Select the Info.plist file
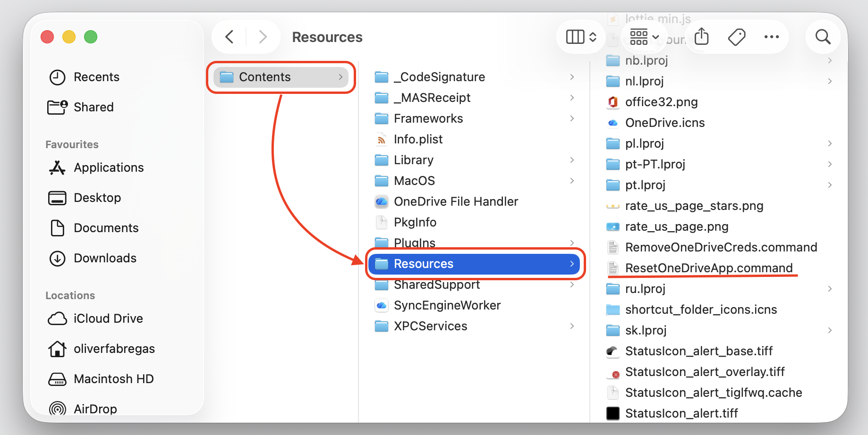 (474, 139)
